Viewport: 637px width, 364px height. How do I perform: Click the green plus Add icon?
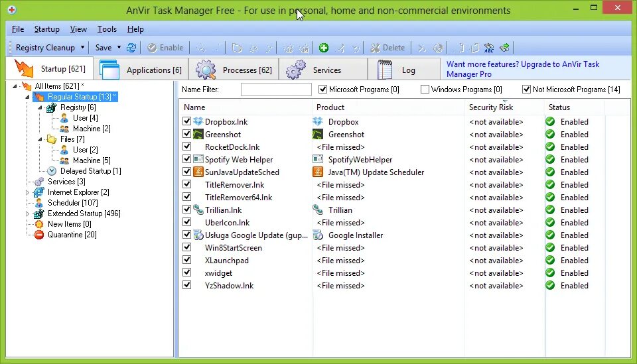pos(324,48)
